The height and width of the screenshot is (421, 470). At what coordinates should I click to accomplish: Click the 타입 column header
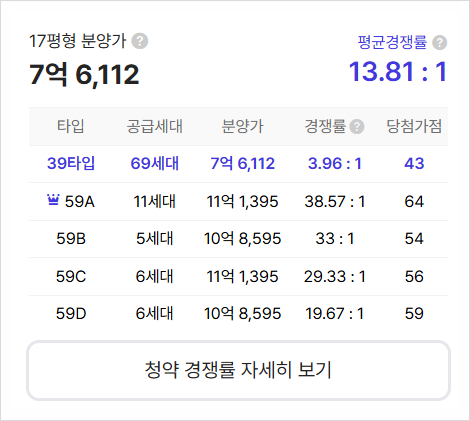71,126
